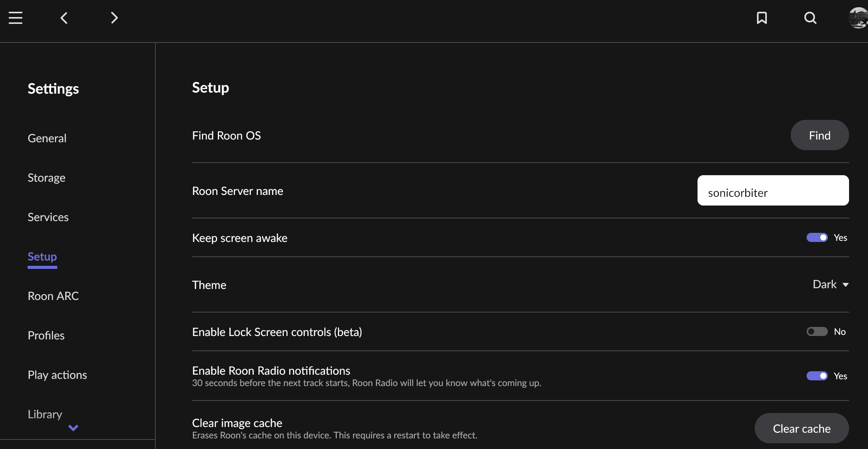868x449 pixels.
Task: Open bookmarks with the bookmark icon
Action: (762, 18)
